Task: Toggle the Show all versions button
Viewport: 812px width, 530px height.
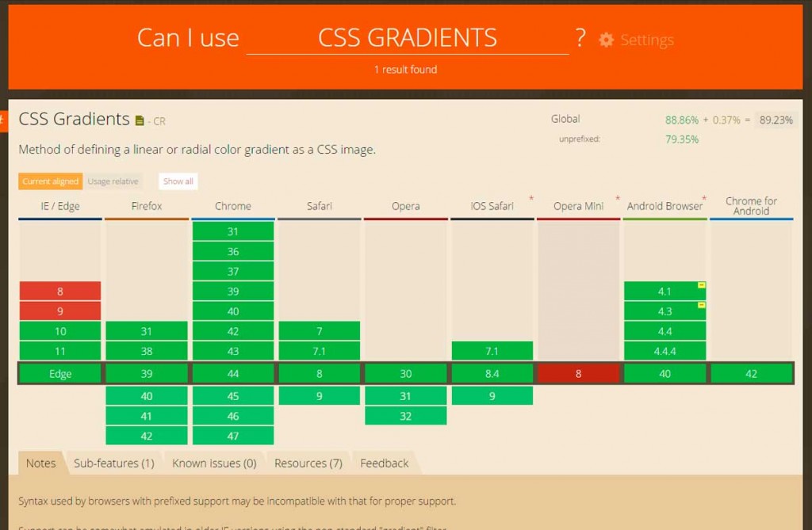Action: tap(178, 181)
